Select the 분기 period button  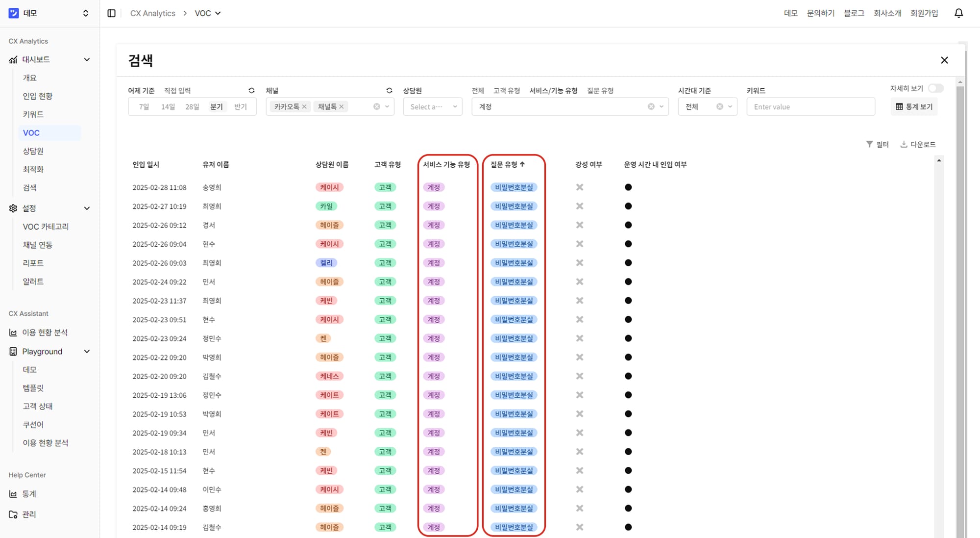point(217,106)
